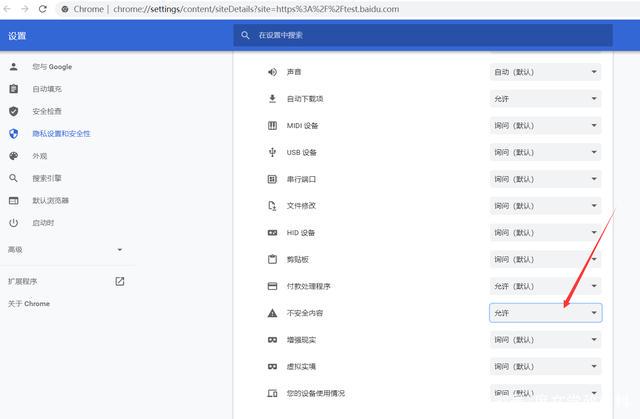The height and width of the screenshot is (419, 640).
Task: Click the search settings field
Action: click(423, 35)
